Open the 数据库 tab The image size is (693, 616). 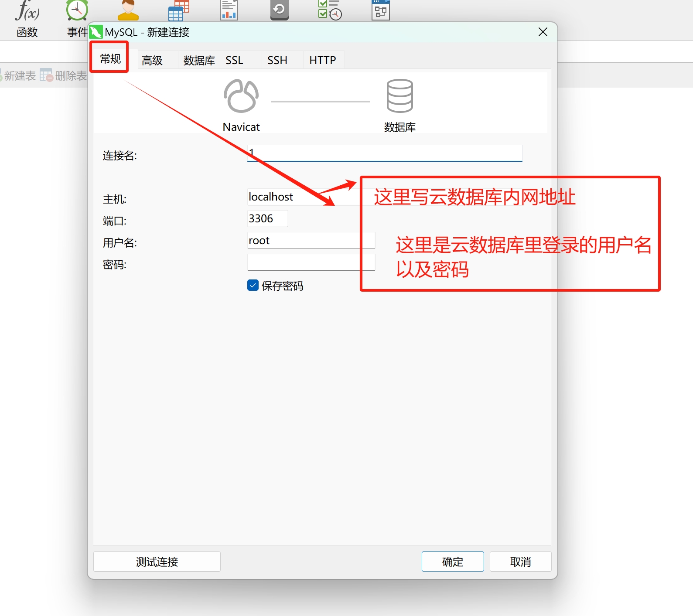click(x=199, y=60)
